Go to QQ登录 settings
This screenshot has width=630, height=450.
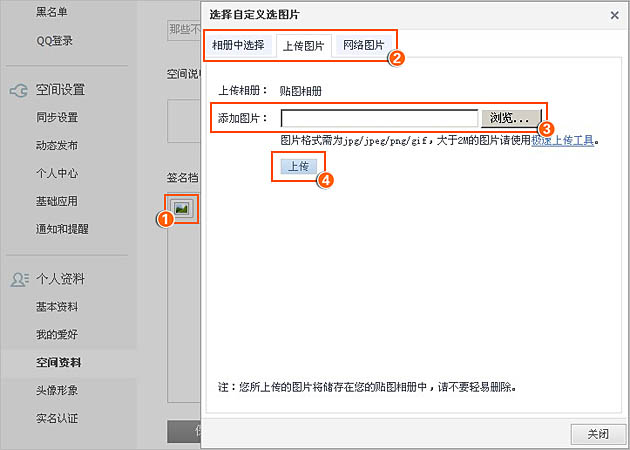tap(54, 41)
